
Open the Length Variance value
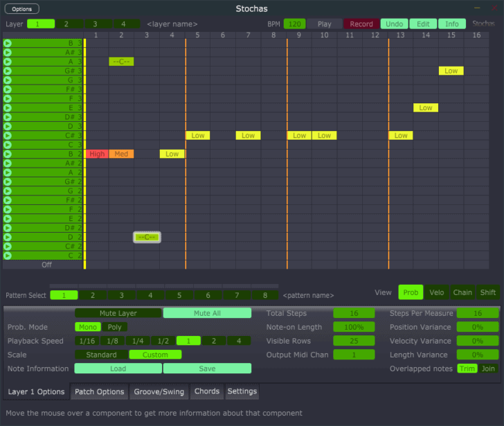pyautogui.click(x=478, y=355)
